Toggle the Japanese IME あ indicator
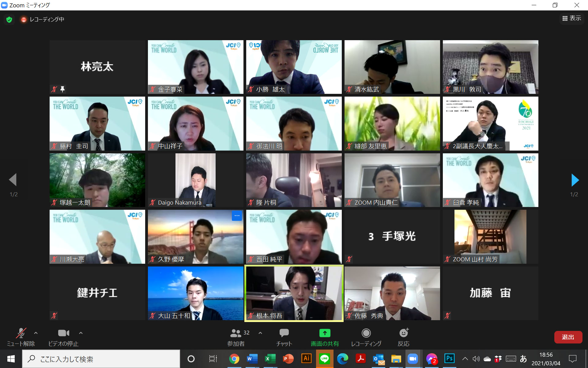This screenshot has width=588, height=368. point(523,358)
